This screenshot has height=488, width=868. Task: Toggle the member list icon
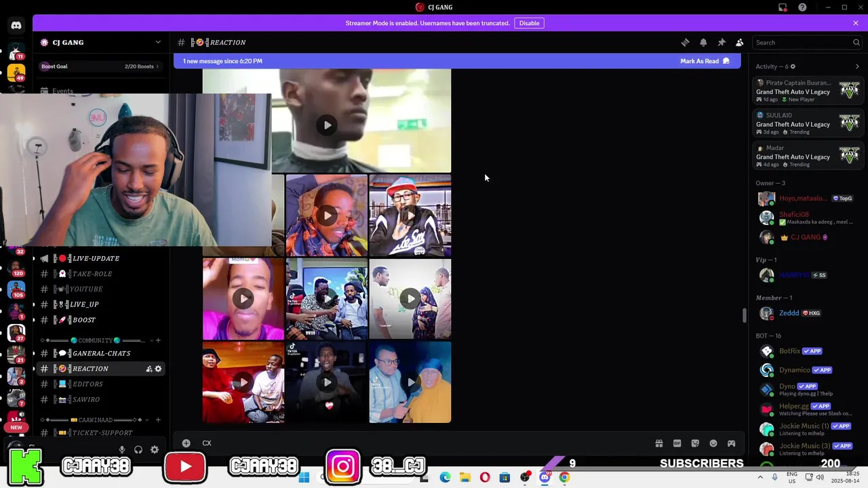pyautogui.click(x=740, y=42)
